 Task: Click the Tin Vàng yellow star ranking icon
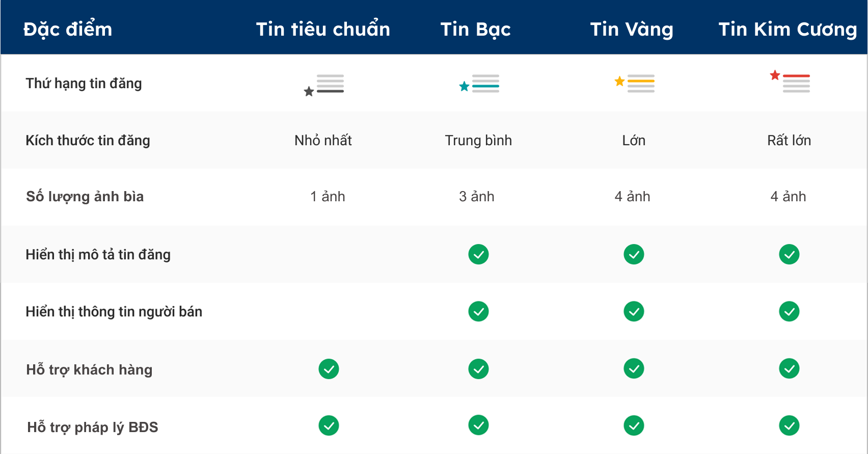click(635, 83)
